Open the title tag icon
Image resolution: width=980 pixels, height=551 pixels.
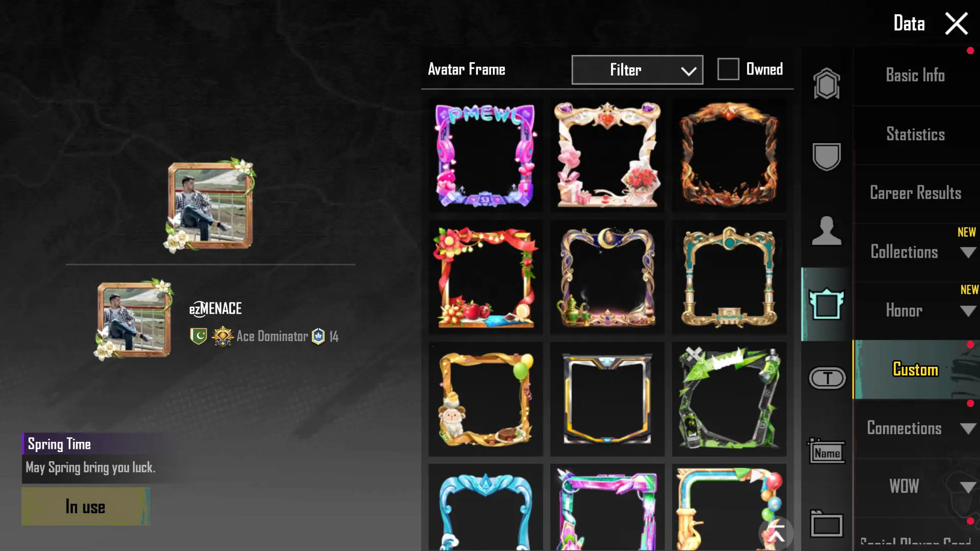pyautogui.click(x=827, y=378)
